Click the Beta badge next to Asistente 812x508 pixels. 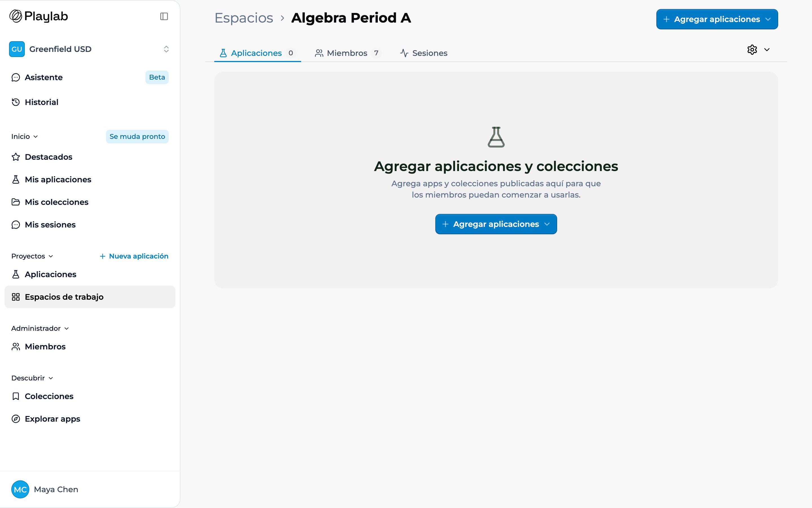pos(157,77)
